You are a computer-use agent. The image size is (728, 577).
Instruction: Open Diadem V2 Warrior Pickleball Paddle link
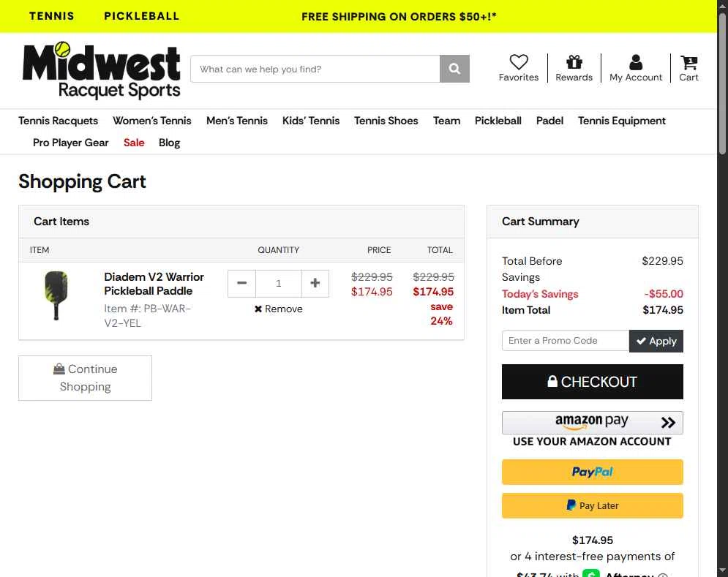(x=154, y=284)
